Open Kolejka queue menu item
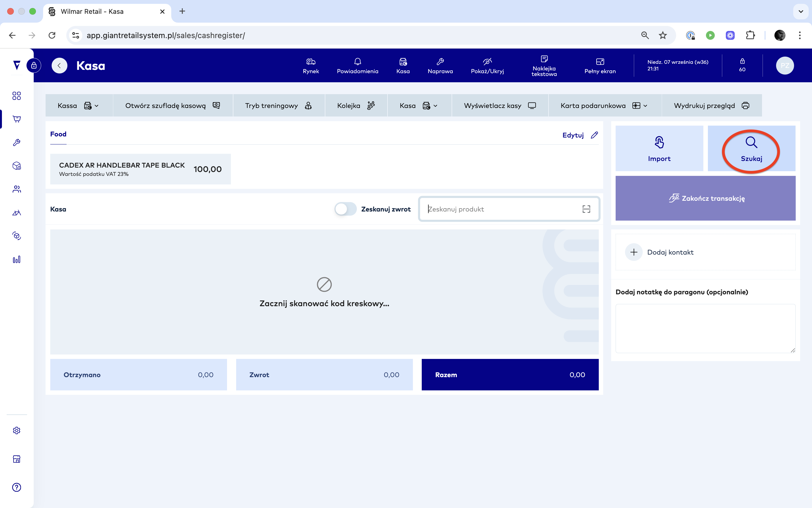 [x=355, y=105]
